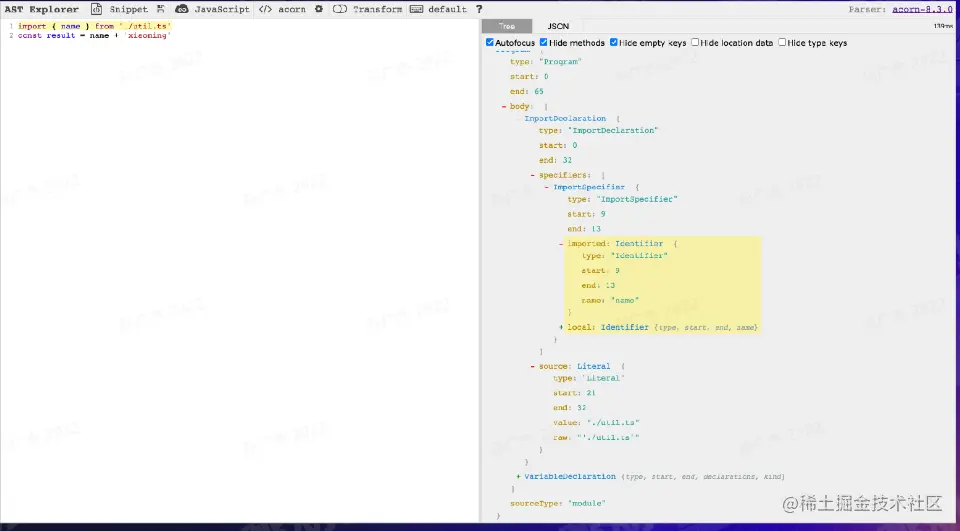Image resolution: width=960 pixels, height=531 pixels.
Task: Open the acorn-8.3.0 parser link
Action: click(922, 9)
